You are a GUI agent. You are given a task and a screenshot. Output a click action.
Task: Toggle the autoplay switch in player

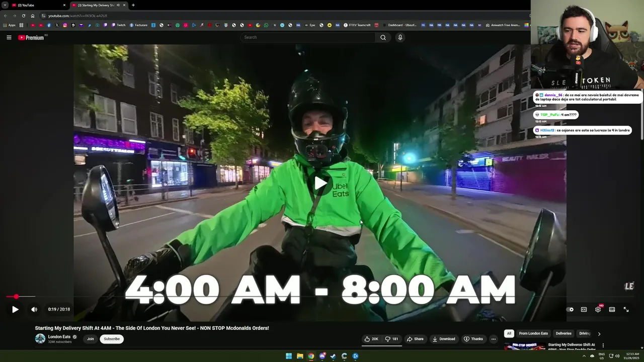point(570,309)
